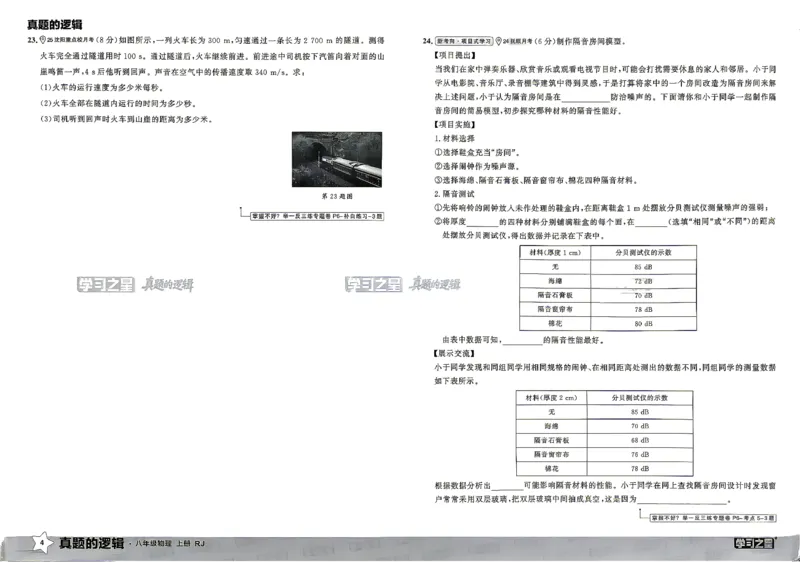
Task: Click the '【项目实施】' section heading
Action: (x=455, y=125)
